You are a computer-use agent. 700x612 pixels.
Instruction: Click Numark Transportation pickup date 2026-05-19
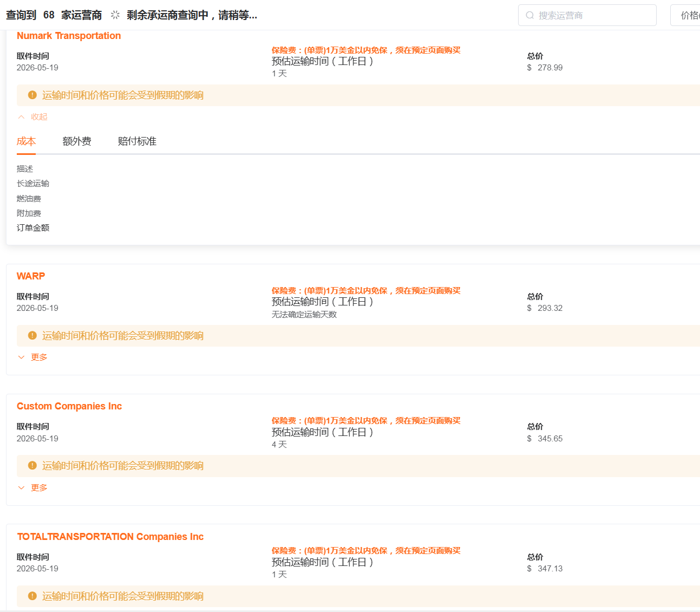(x=37, y=68)
